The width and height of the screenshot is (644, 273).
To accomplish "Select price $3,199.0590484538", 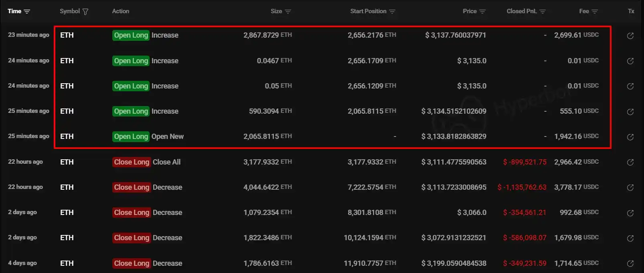I will click(454, 263).
